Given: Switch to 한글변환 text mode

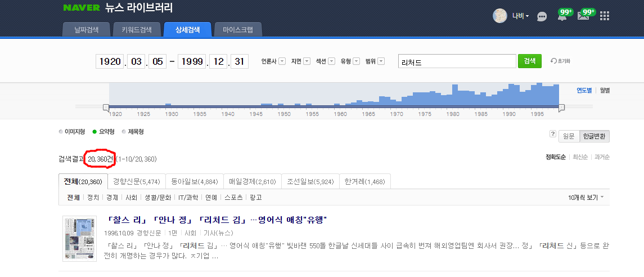Looking at the screenshot, I should pyautogui.click(x=595, y=136).
